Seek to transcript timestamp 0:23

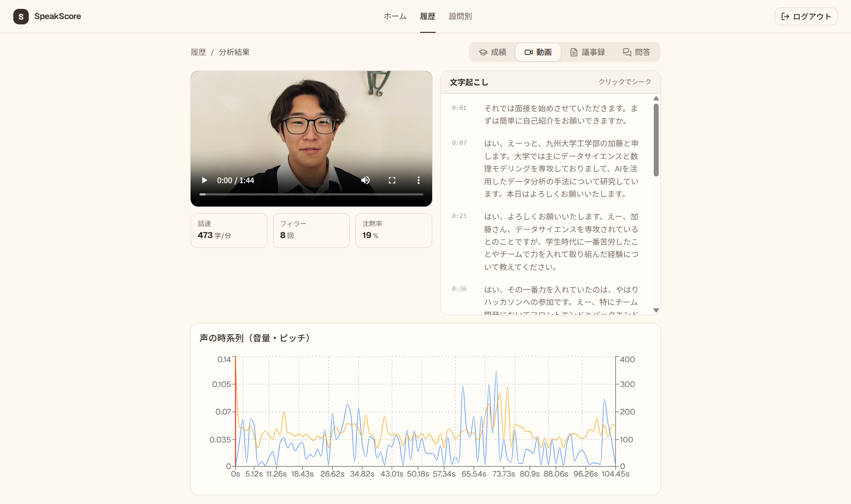click(459, 216)
